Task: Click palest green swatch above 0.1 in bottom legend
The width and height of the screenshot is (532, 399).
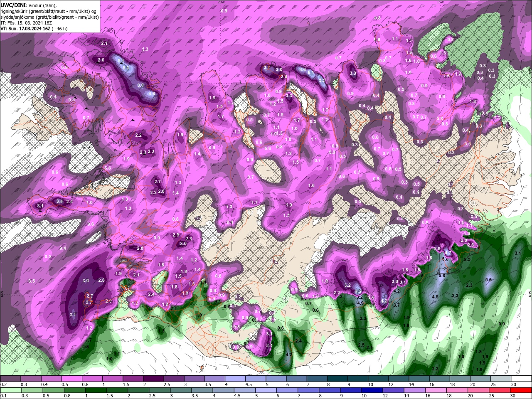Action: click(x=11, y=391)
